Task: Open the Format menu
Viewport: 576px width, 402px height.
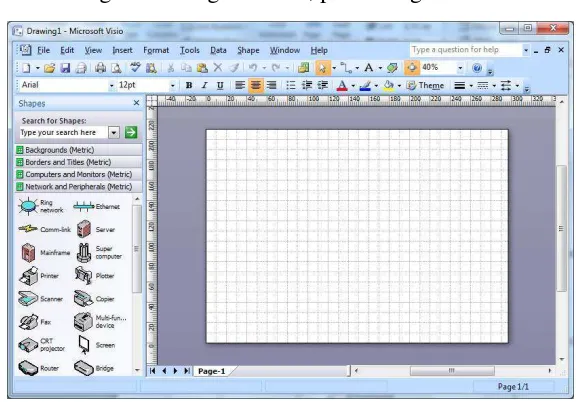Action: click(156, 50)
